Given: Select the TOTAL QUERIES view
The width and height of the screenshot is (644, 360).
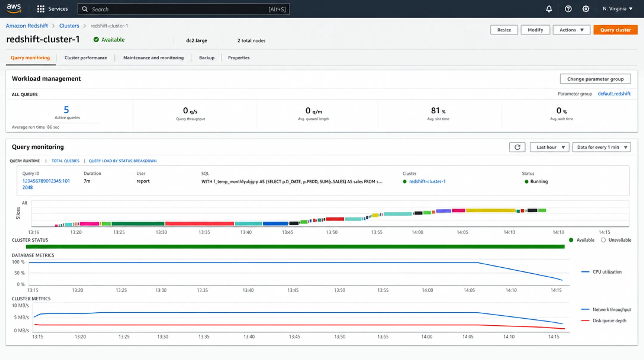Looking at the screenshot, I should coord(65,161).
